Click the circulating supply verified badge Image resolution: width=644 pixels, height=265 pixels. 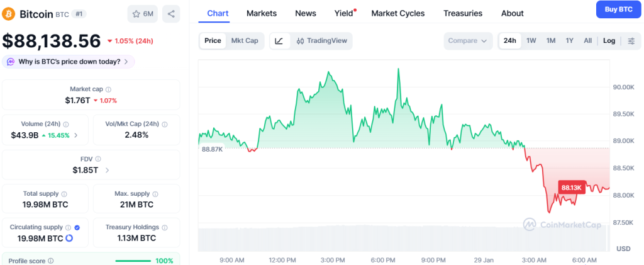click(x=77, y=227)
